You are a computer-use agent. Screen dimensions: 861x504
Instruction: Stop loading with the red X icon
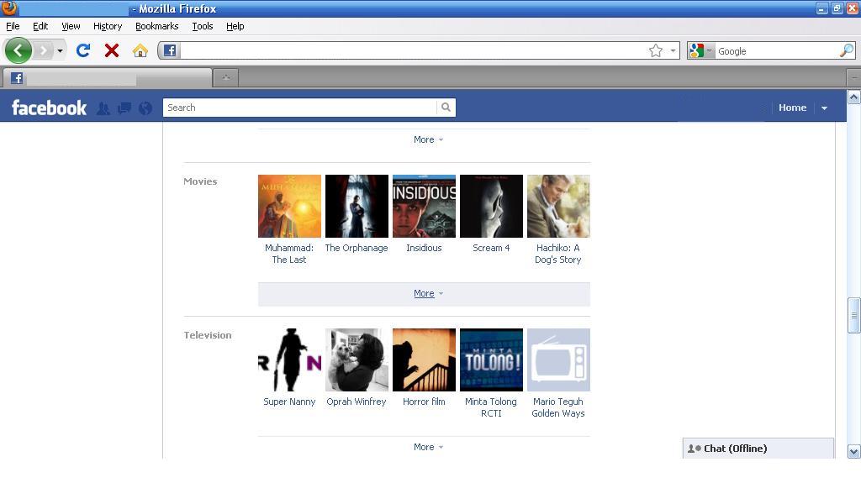[112, 50]
